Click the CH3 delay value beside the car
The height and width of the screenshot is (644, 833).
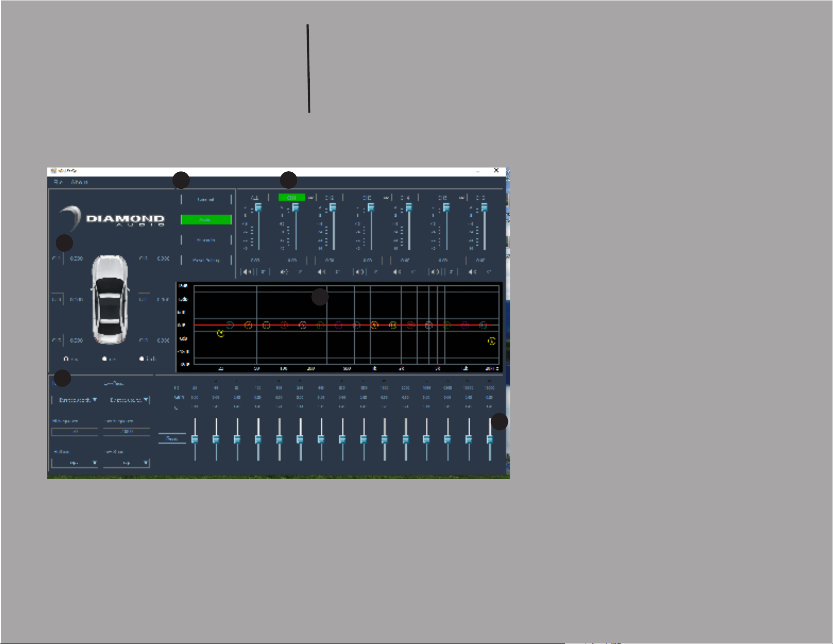[x=77, y=300]
